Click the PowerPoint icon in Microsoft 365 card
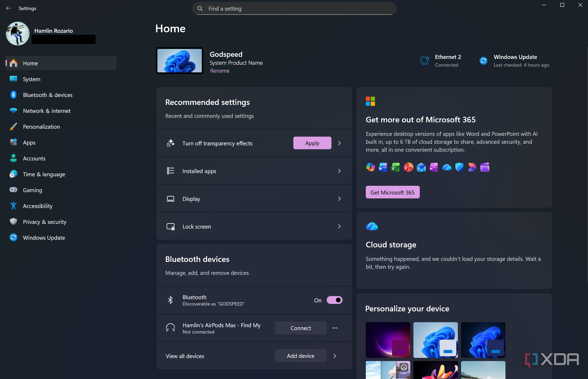 [x=408, y=167]
